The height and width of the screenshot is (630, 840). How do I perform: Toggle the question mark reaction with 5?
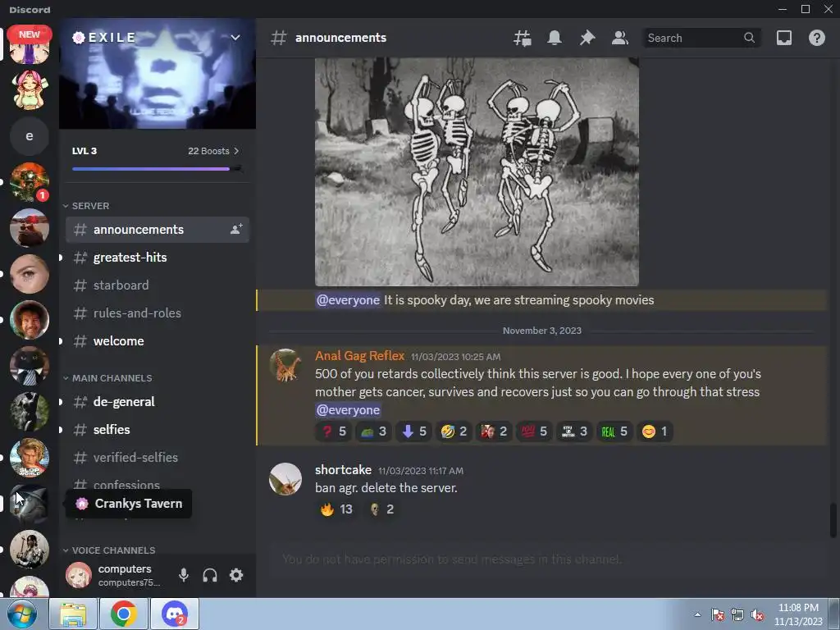pyautogui.click(x=333, y=431)
